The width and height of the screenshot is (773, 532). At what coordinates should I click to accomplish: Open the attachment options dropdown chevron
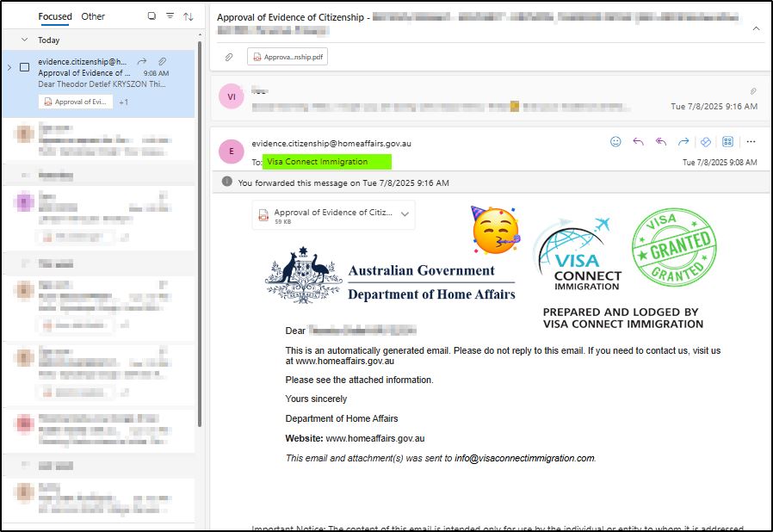click(405, 214)
